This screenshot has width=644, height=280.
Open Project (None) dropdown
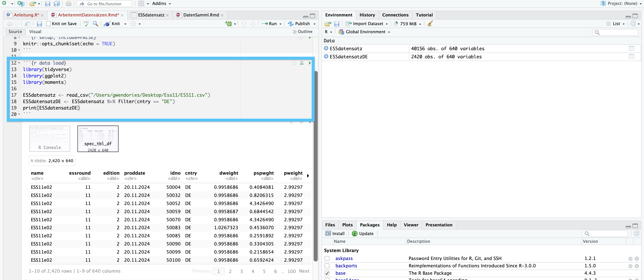(621, 4)
